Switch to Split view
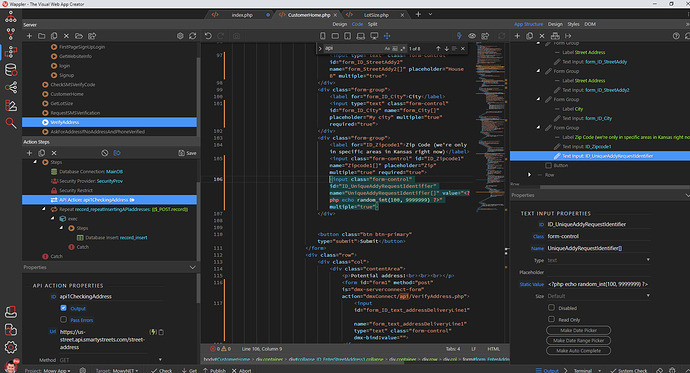 (x=373, y=24)
